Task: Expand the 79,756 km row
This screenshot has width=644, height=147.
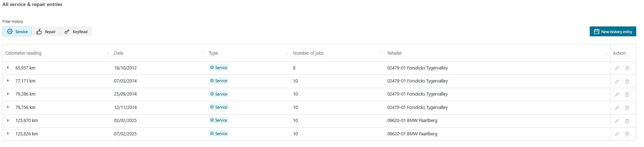Action: coord(8,107)
